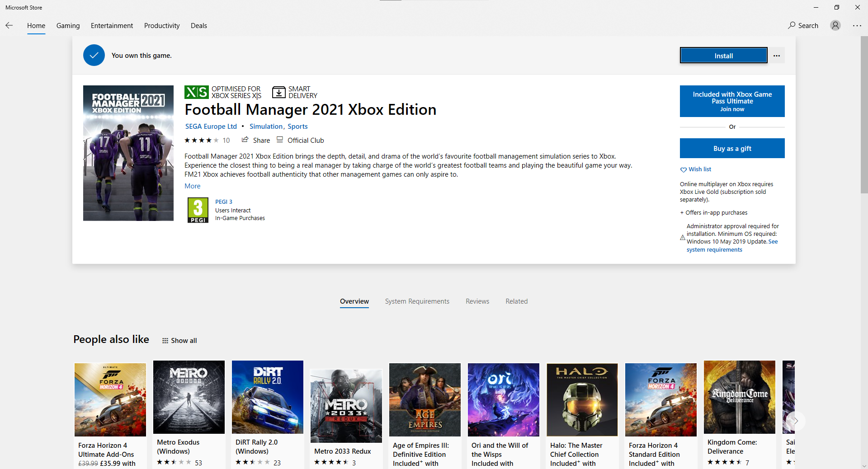Click the Wish list heart icon

click(683, 169)
